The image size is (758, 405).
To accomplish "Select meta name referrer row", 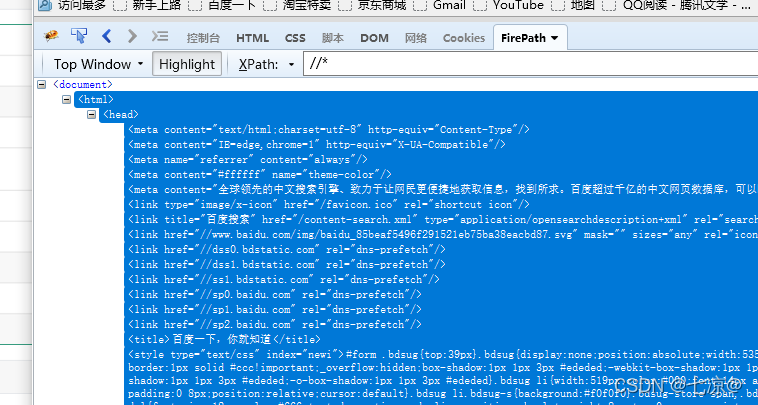I will click(248, 159).
